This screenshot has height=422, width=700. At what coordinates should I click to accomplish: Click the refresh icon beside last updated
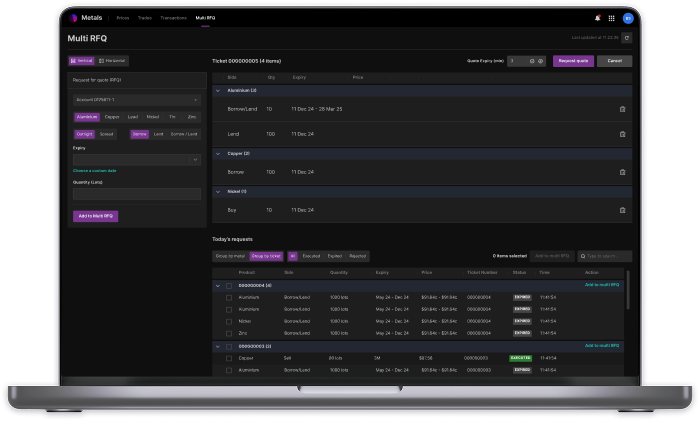click(627, 37)
